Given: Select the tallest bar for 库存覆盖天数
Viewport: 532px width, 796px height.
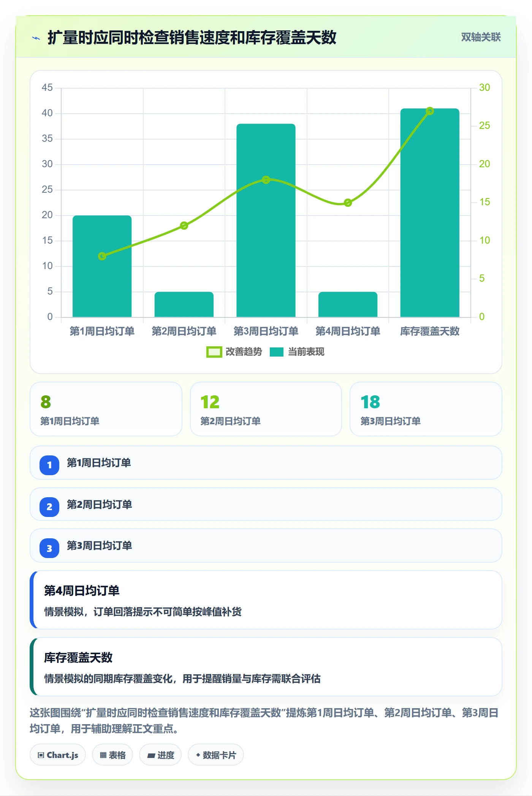Looking at the screenshot, I should click(x=430, y=213).
